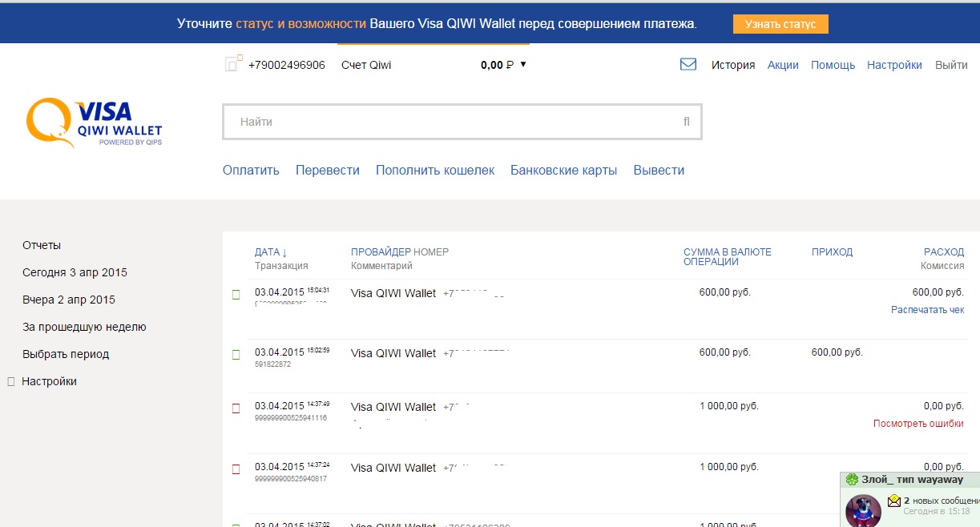Click Выбрать период in sidebar
Image resolution: width=980 pixels, height=527 pixels.
pos(66,354)
